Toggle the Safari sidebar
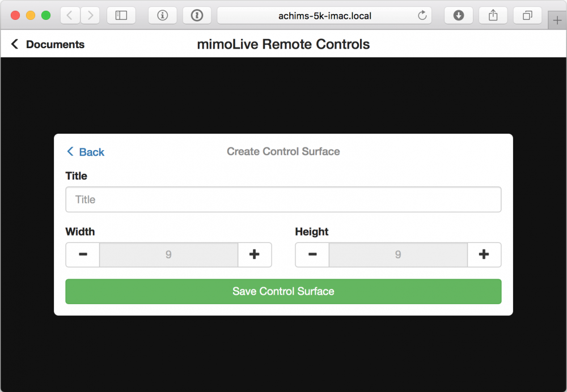Viewport: 567px width, 392px height. click(121, 15)
